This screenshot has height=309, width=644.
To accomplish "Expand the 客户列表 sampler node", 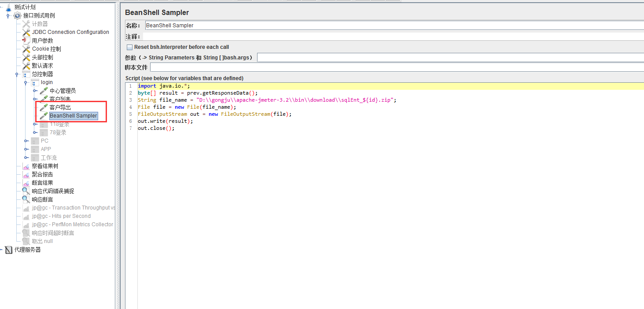I will 35,99.
